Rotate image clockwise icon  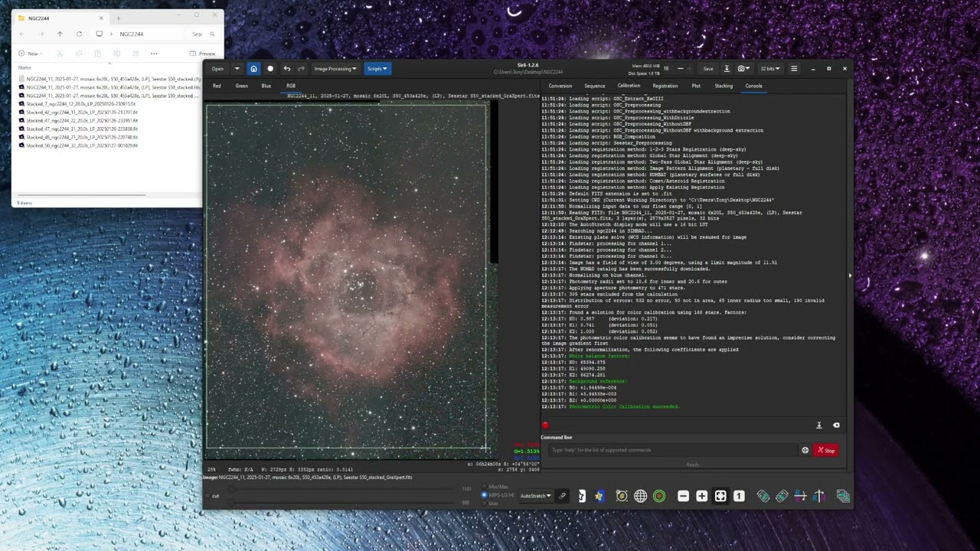[x=782, y=496]
